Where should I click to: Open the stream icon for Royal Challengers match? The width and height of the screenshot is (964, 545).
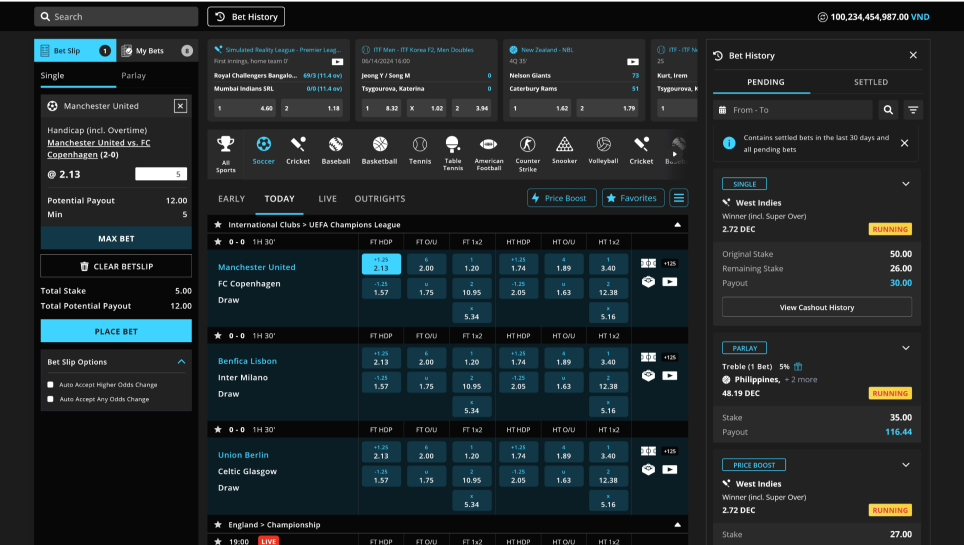tap(338, 62)
